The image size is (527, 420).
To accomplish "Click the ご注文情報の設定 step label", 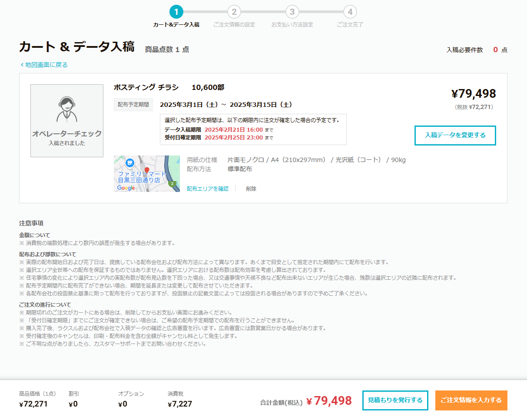I will 234,25.
